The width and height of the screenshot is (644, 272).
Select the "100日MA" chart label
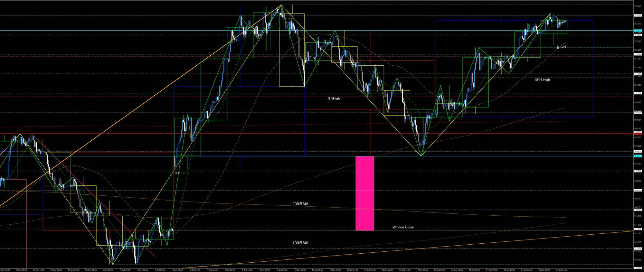[x=300, y=243]
